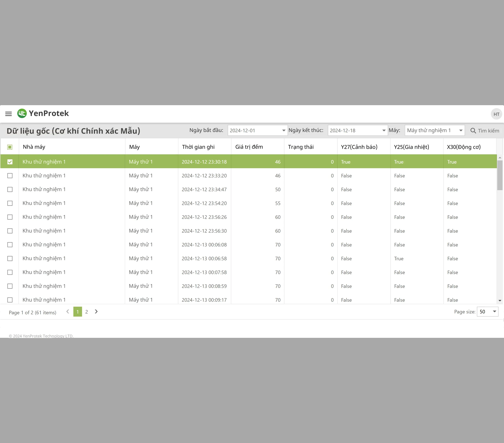This screenshot has width=504, height=443.
Task: Sort by Giá trị đếm column header
Action: [x=249, y=147]
